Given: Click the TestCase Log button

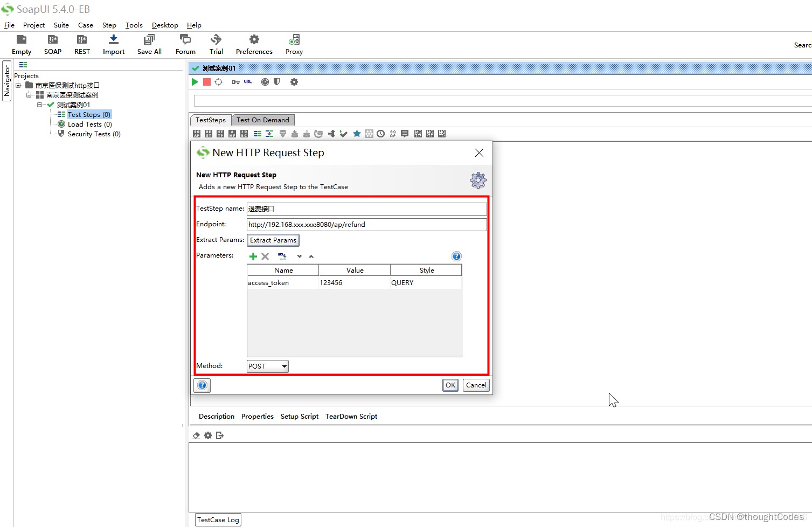Looking at the screenshot, I should click(x=218, y=520).
